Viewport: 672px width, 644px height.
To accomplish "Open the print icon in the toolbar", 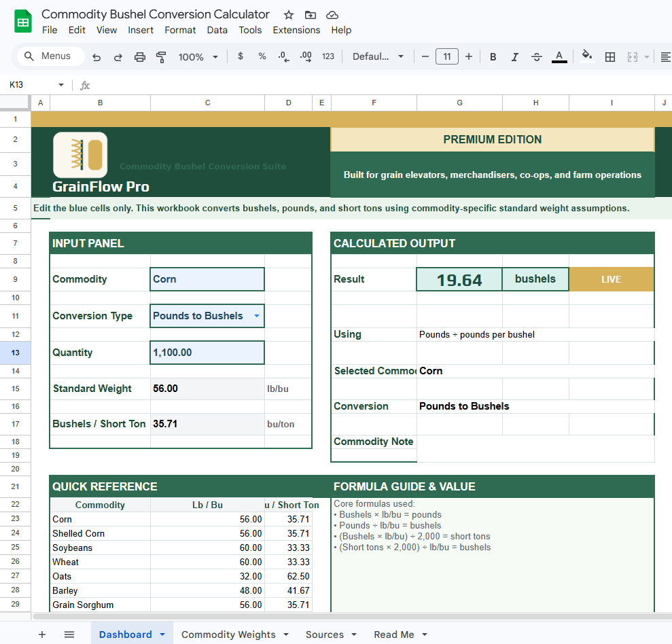I will (x=140, y=57).
